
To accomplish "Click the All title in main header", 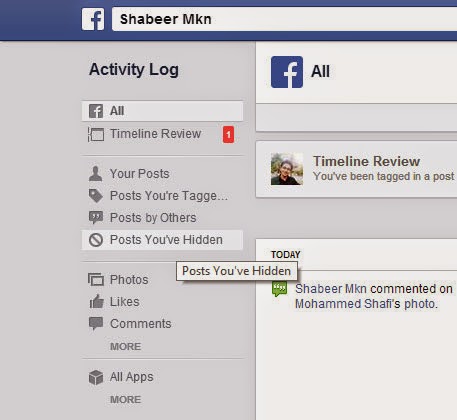I will click(x=320, y=72).
